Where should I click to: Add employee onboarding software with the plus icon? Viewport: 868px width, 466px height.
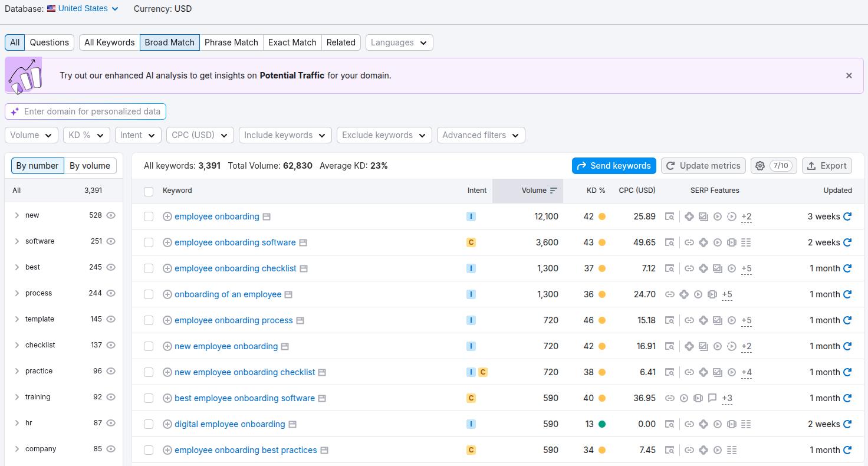167,242
